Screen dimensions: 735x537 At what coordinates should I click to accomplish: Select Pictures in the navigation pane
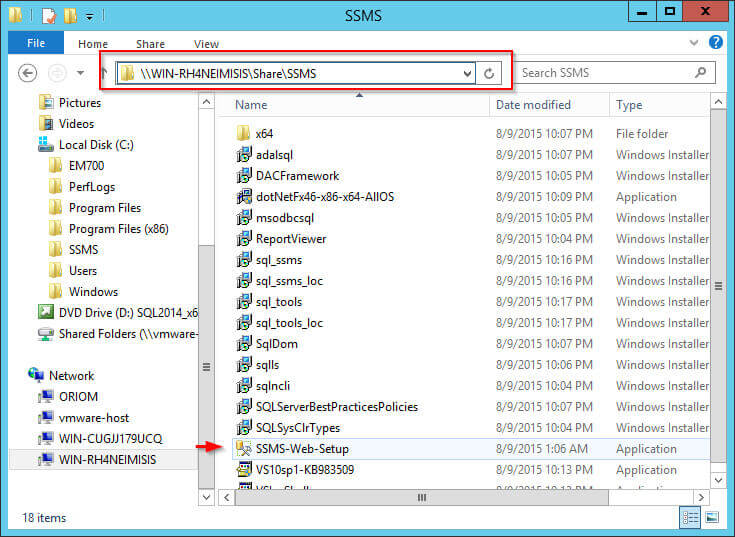tap(80, 103)
